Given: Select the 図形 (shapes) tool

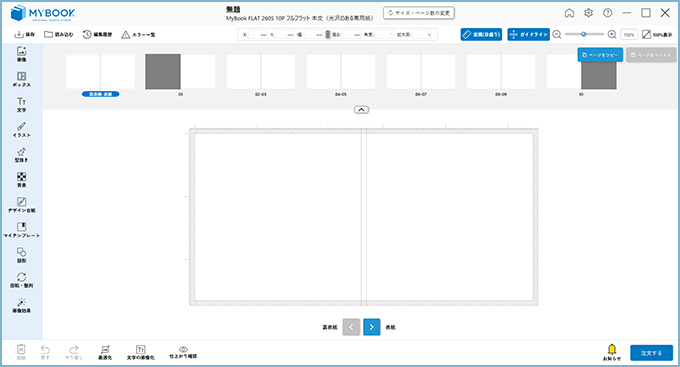Looking at the screenshot, I should point(21,255).
